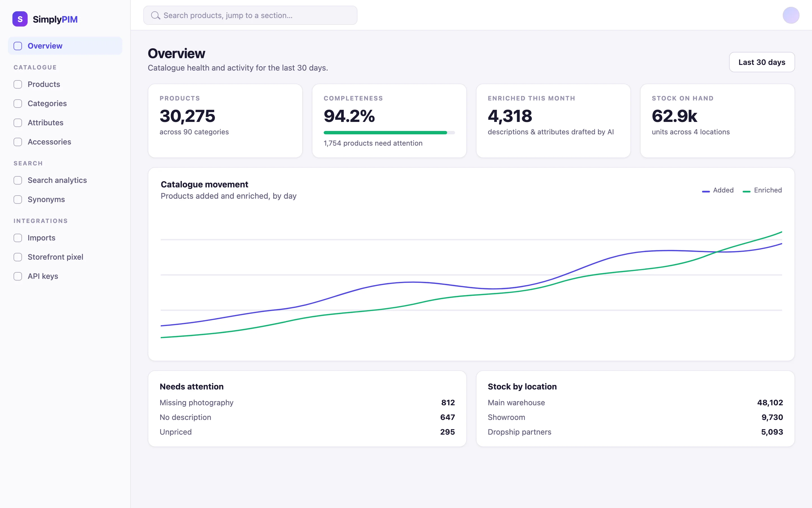Open the Categories page
812x508 pixels.
pos(65,104)
